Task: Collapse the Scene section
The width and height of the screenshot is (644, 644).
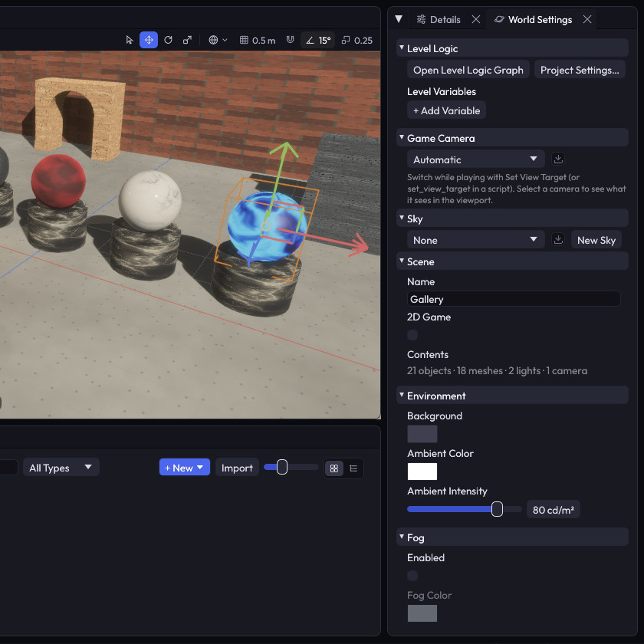Action: click(512, 261)
